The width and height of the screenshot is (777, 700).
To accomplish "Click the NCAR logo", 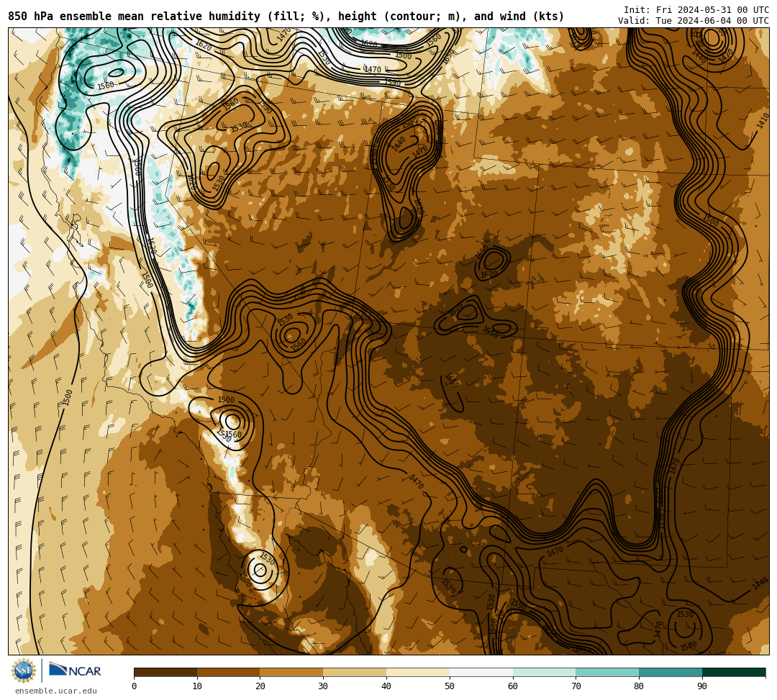I will [75, 671].
